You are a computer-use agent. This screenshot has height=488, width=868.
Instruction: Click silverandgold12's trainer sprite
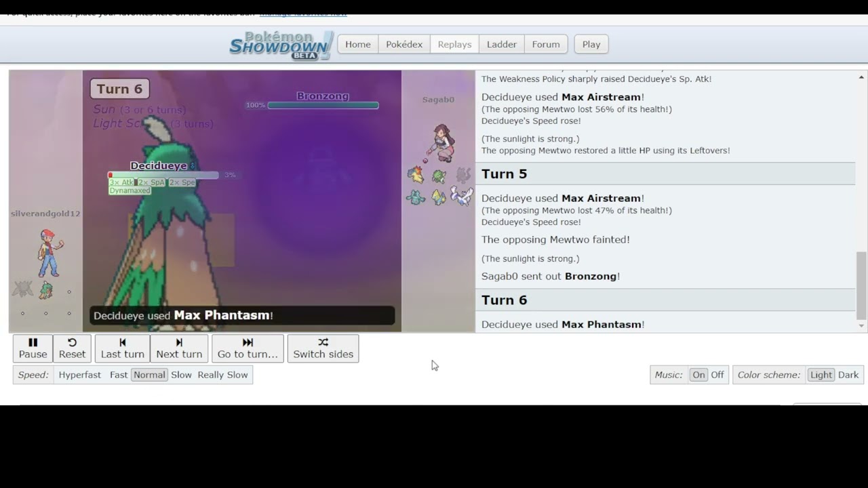click(51, 253)
